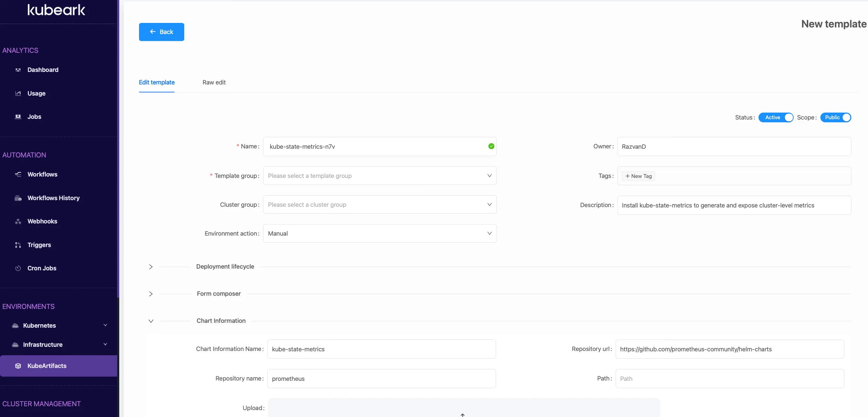
Task: Collapse the Chart Information section
Action: 151,321
